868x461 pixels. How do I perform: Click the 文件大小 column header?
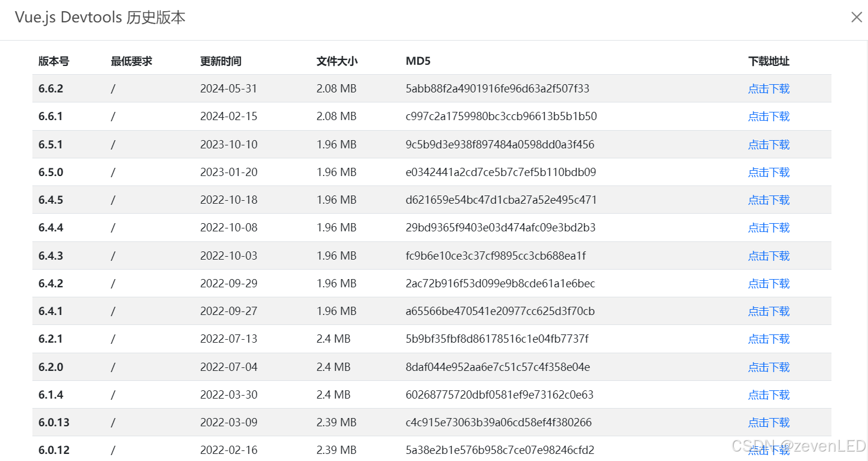pyautogui.click(x=337, y=61)
